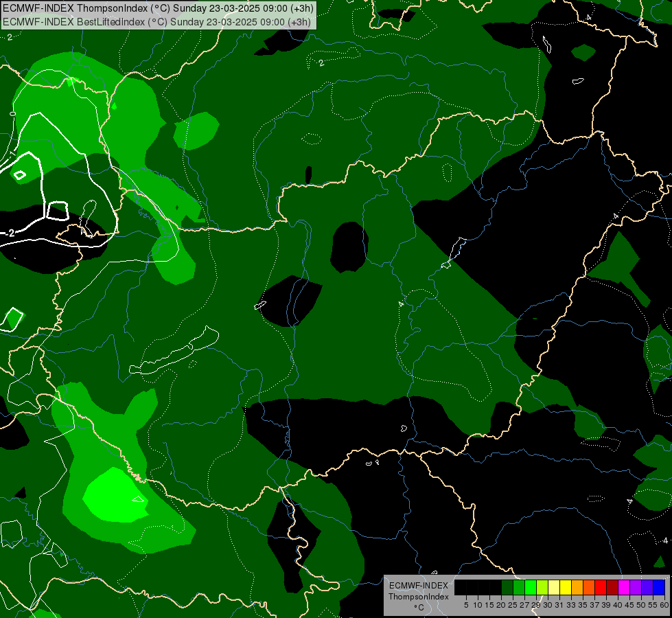
Task: Click the medium green 25–27 legend swatch
Action: pyautogui.click(x=519, y=587)
